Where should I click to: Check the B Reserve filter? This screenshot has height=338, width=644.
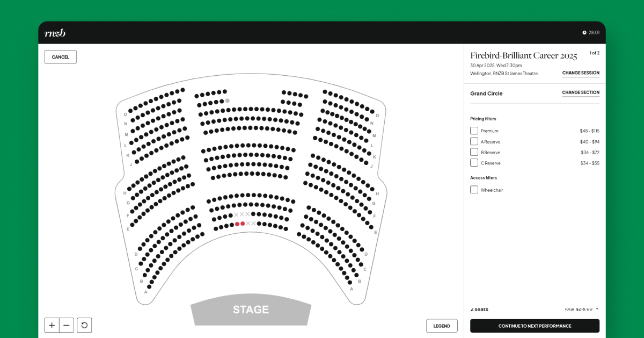click(x=474, y=152)
